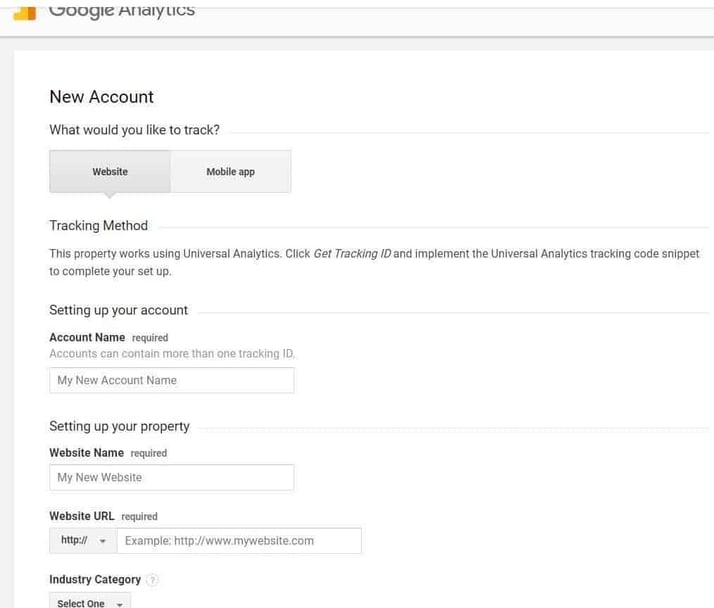Click 'What would you like to track?' text
Viewport: 714px width, 608px height.
click(134, 130)
